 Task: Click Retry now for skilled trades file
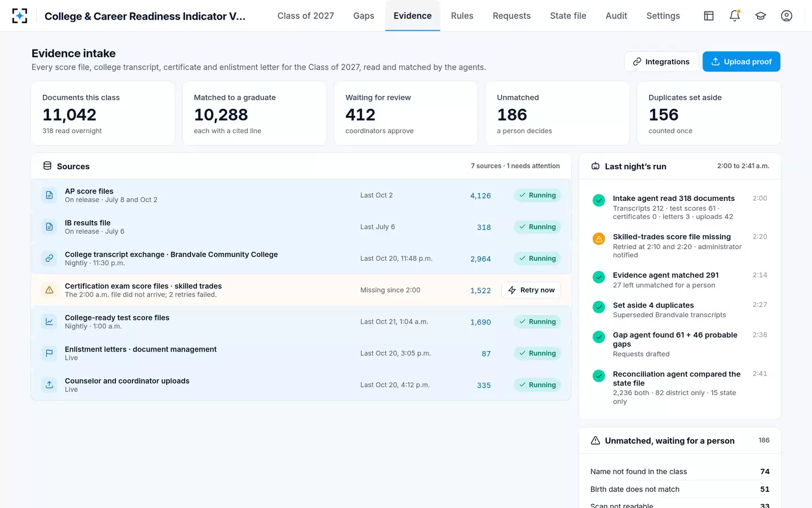pos(531,290)
